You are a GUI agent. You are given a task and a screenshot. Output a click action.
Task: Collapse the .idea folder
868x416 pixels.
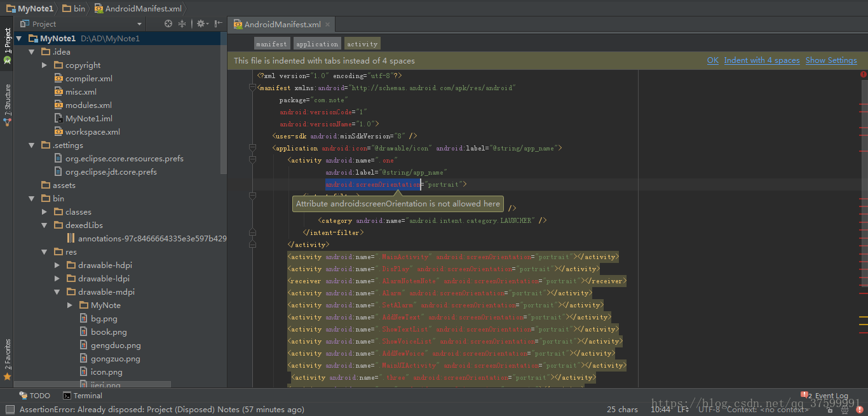pos(32,52)
